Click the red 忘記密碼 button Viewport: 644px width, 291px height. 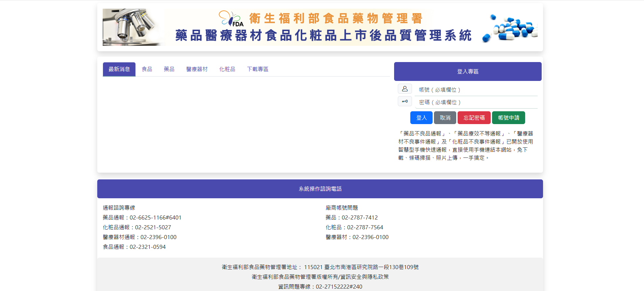click(474, 118)
